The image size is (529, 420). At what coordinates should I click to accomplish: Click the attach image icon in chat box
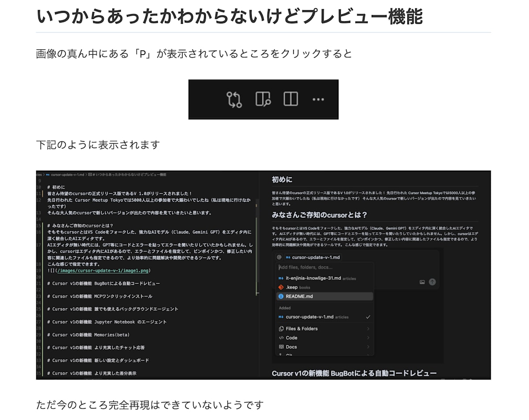422,282
